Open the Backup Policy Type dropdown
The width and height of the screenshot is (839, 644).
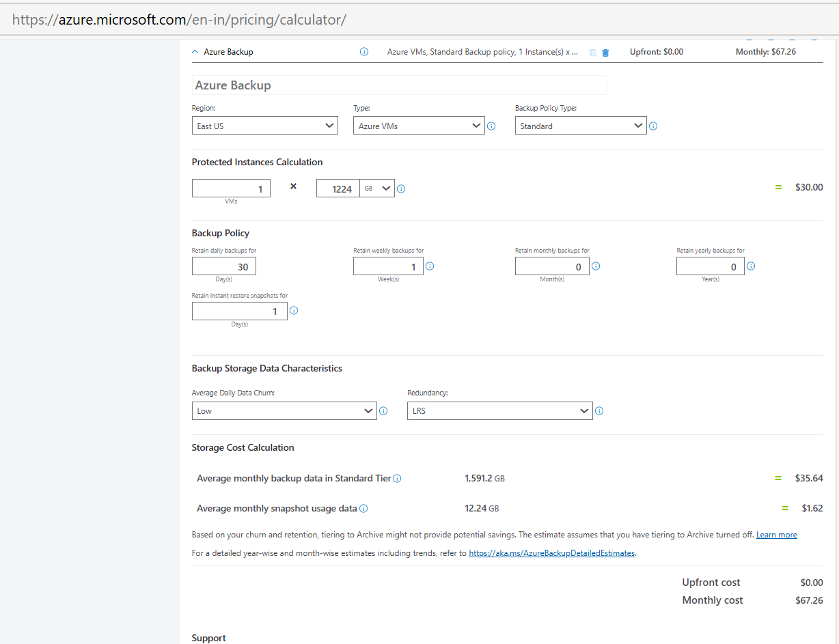tap(581, 126)
